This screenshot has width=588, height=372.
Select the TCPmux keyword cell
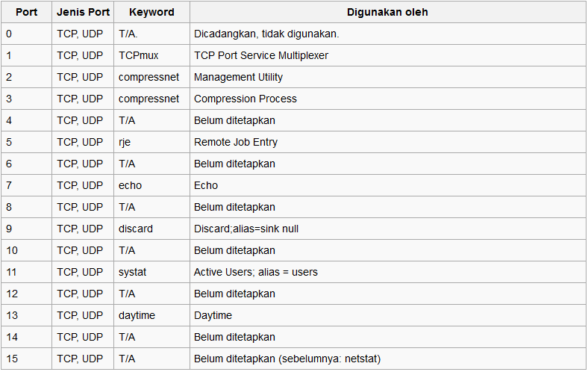coord(139,55)
